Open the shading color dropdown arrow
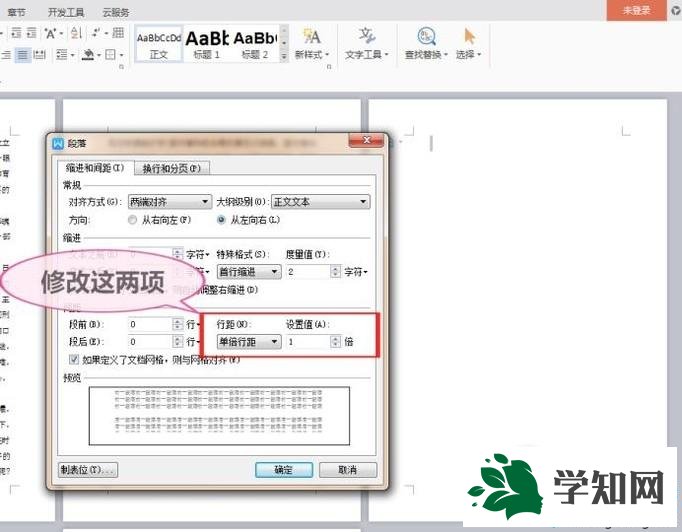This screenshot has height=532, width=682. coord(99,55)
